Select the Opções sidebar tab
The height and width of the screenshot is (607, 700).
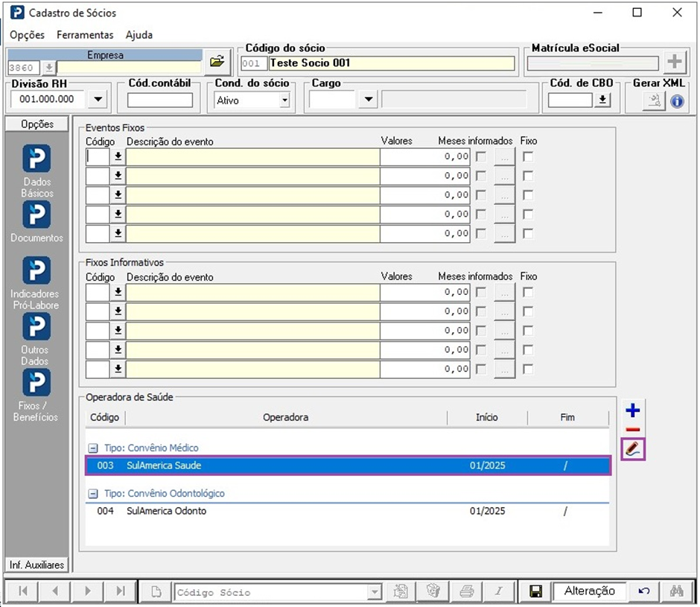pyautogui.click(x=37, y=124)
